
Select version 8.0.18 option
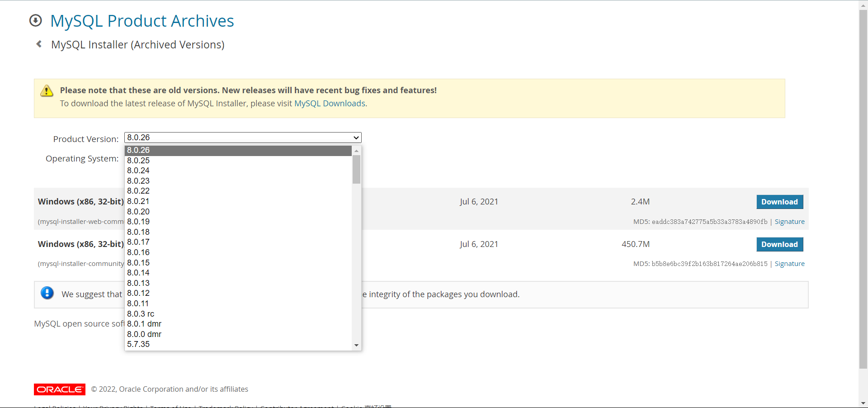coord(238,232)
